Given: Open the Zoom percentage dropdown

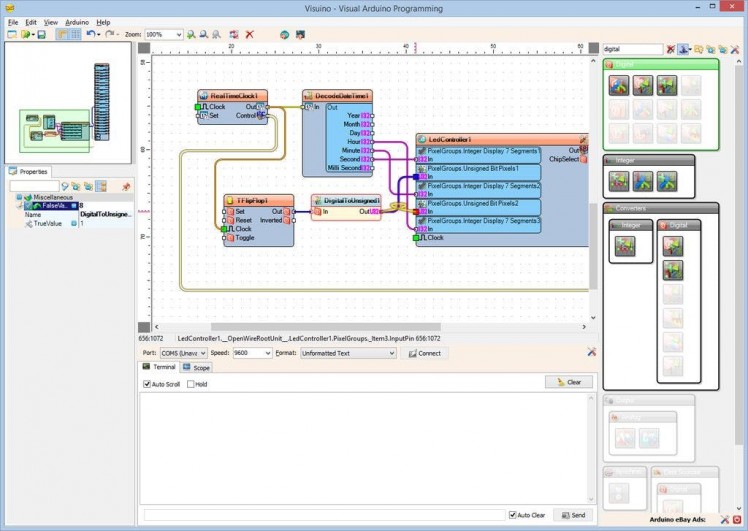Looking at the screenshot, I should [178, 34].
